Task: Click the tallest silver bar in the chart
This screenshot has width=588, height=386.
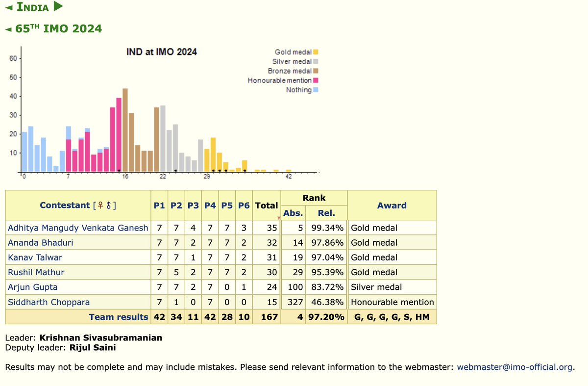Action: click(163, 138)
